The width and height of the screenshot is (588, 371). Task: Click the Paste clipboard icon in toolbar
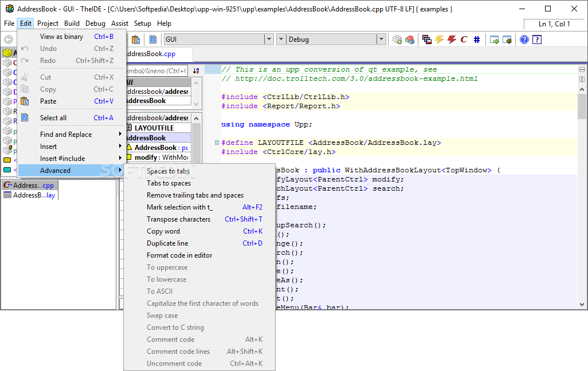click(136, 40)
